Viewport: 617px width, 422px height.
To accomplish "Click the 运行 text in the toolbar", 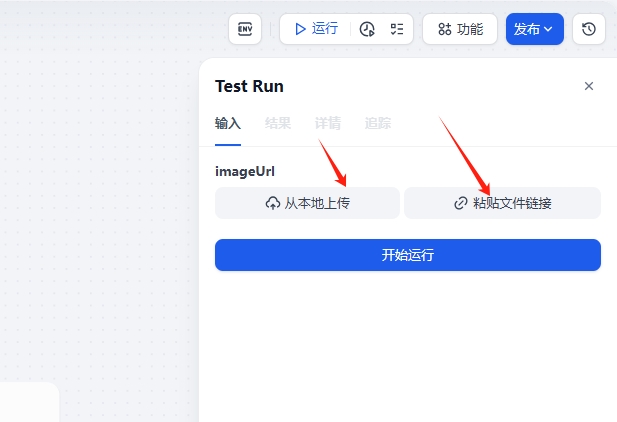I will pos(325,29).
